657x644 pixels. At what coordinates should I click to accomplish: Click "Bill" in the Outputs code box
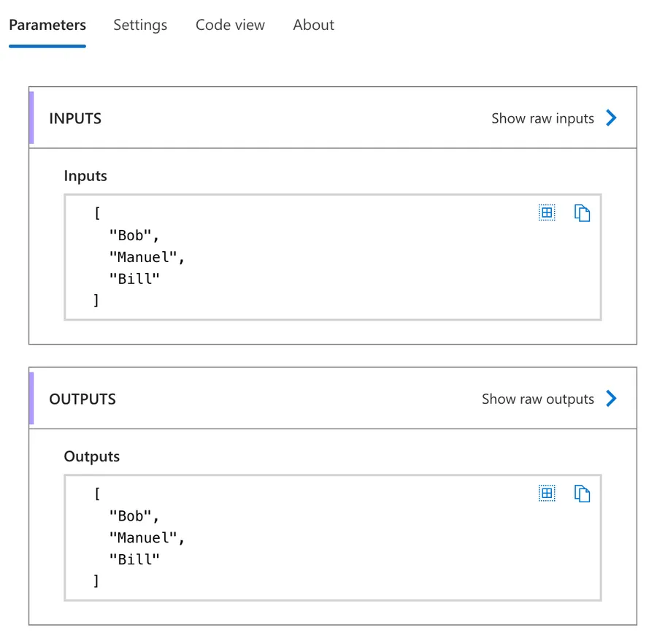[134, 559]
